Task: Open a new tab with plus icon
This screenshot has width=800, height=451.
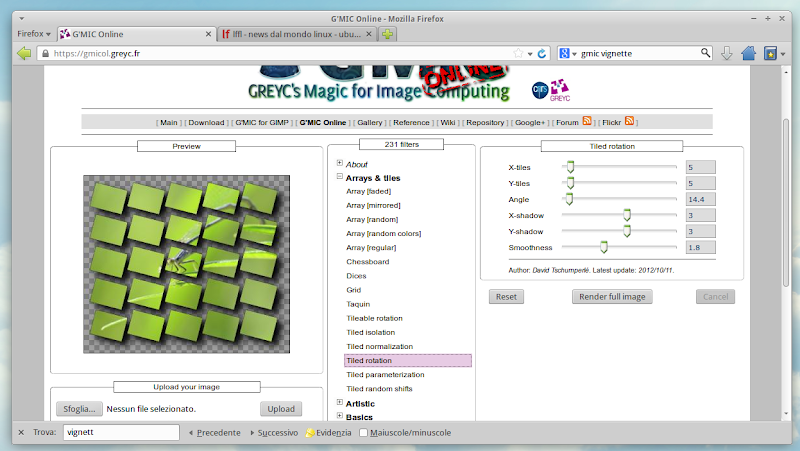Action: pos(387,34)
